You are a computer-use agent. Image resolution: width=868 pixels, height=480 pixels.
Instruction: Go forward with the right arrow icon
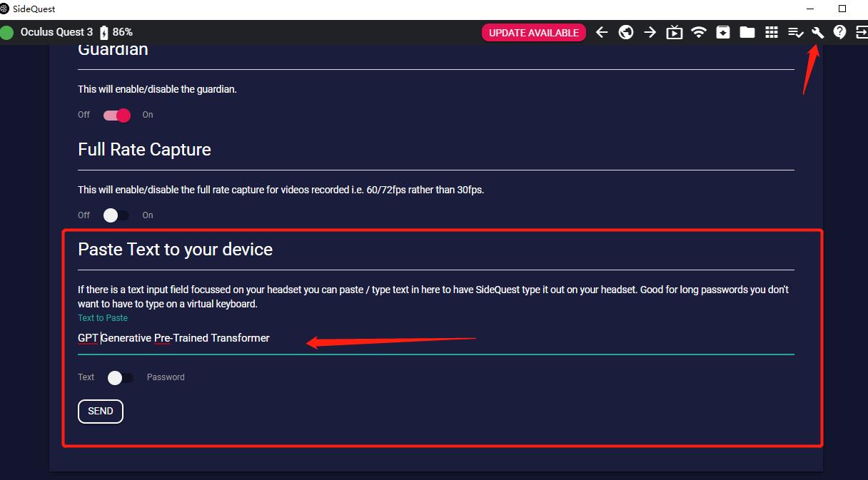tap(650, 32)
